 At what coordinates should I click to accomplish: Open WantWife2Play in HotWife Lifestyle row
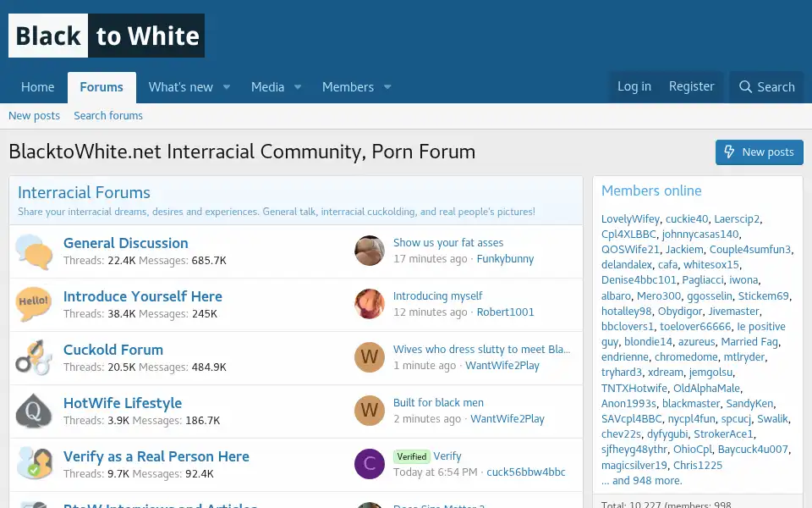[507, 419]
